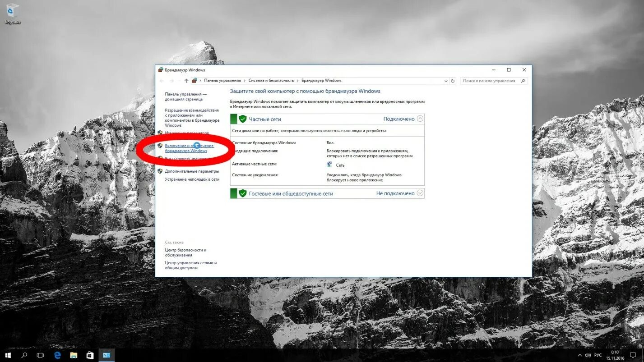The height and width of the screenshot is (362, 644).
Task: Open the arrow after Панель управления breadcrumb
Action: (245, 81)
